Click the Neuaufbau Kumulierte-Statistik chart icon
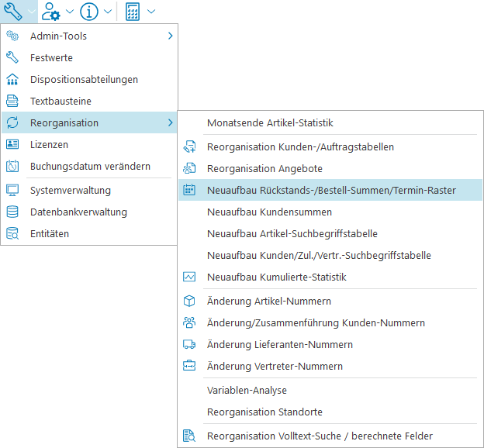The width and height of the screenshot is (484, 448). pos(189,277)
